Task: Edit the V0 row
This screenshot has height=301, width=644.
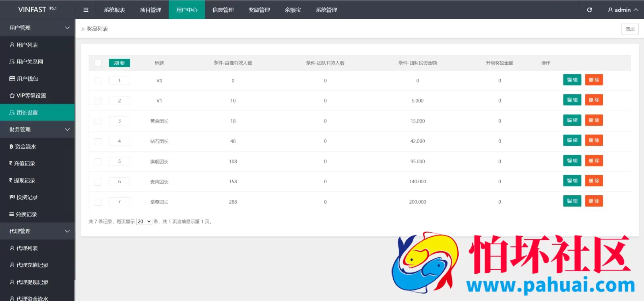Action: (x=572, y=80)
